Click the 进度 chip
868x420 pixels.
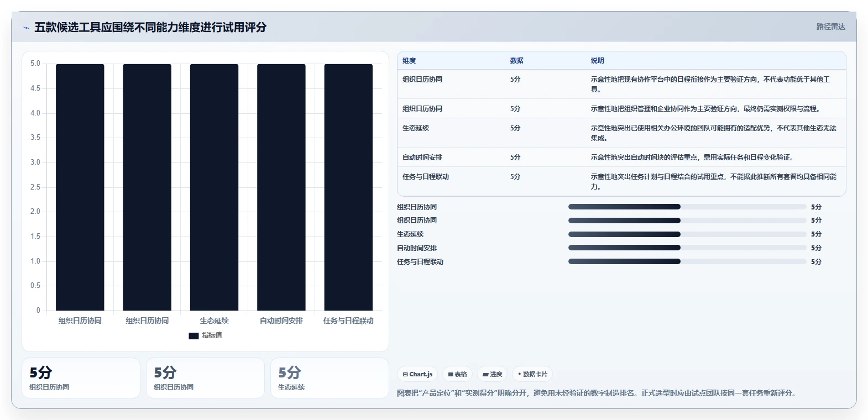[493, 374]
